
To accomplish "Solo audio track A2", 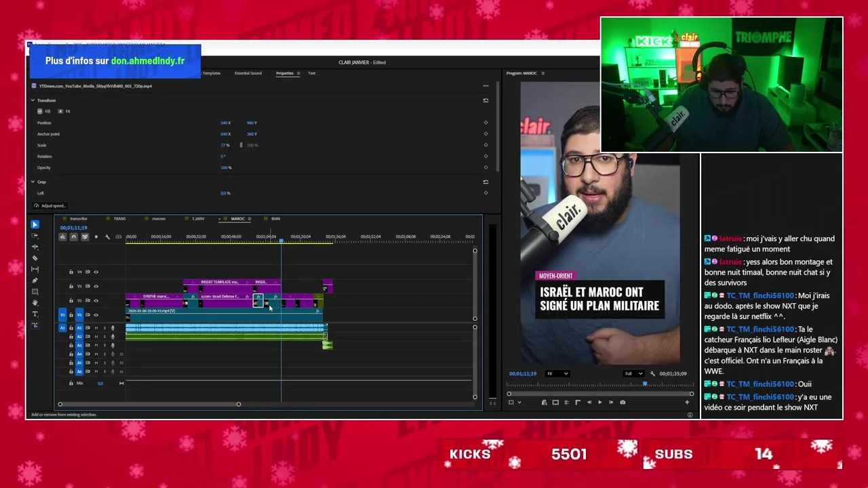I will [104, 337].
